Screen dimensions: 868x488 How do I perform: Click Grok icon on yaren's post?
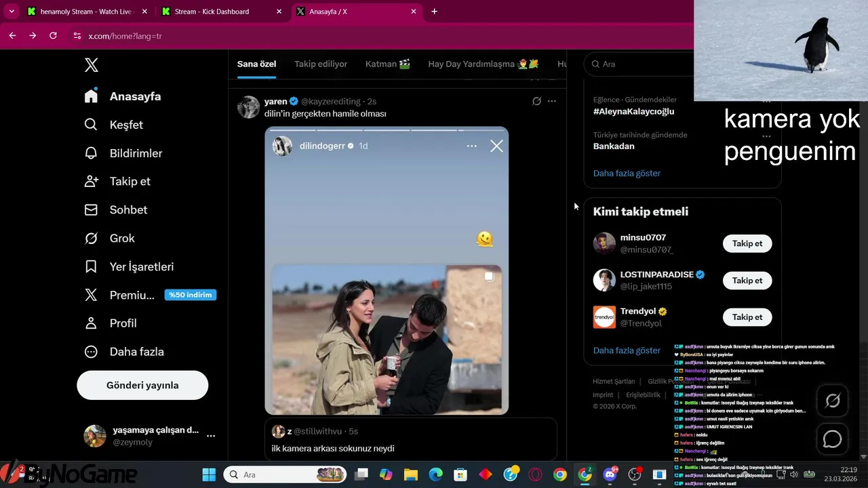coord(536,101)
